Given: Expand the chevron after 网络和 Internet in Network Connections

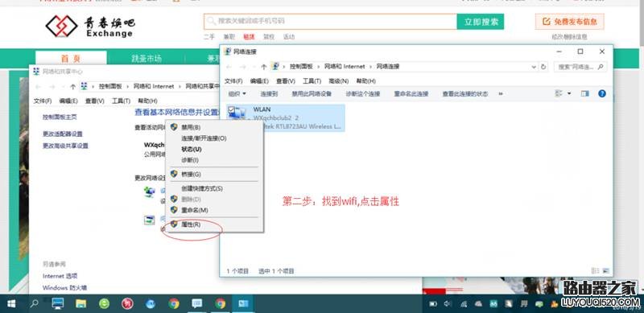Looking at the screenshot, I should point(371,67).
